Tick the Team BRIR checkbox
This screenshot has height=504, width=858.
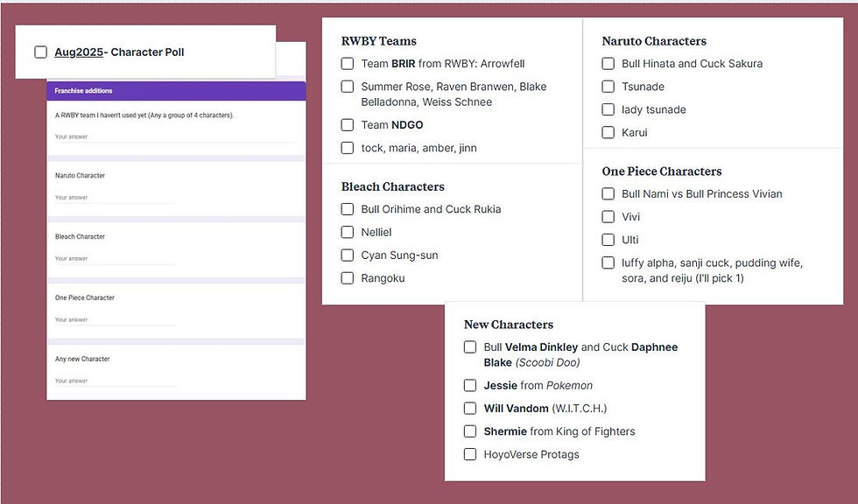pos(348,64)
